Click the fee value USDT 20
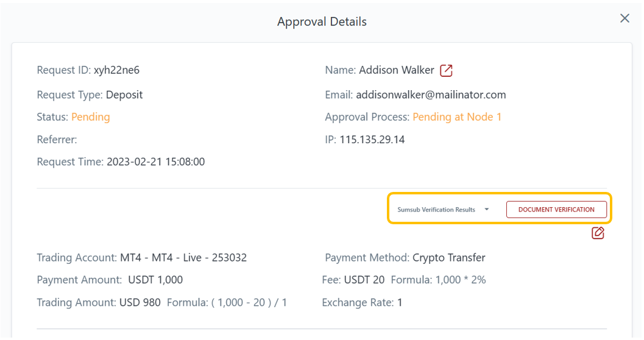The height and width of the screenshot is (340, 644). pyautogui.click(x=364, y=280)
